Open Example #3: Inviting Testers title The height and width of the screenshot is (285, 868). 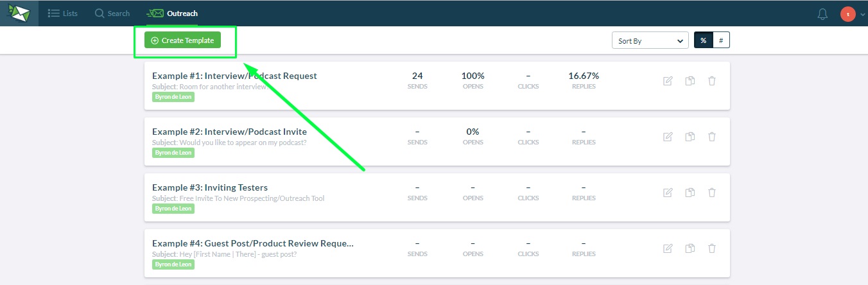210,187
